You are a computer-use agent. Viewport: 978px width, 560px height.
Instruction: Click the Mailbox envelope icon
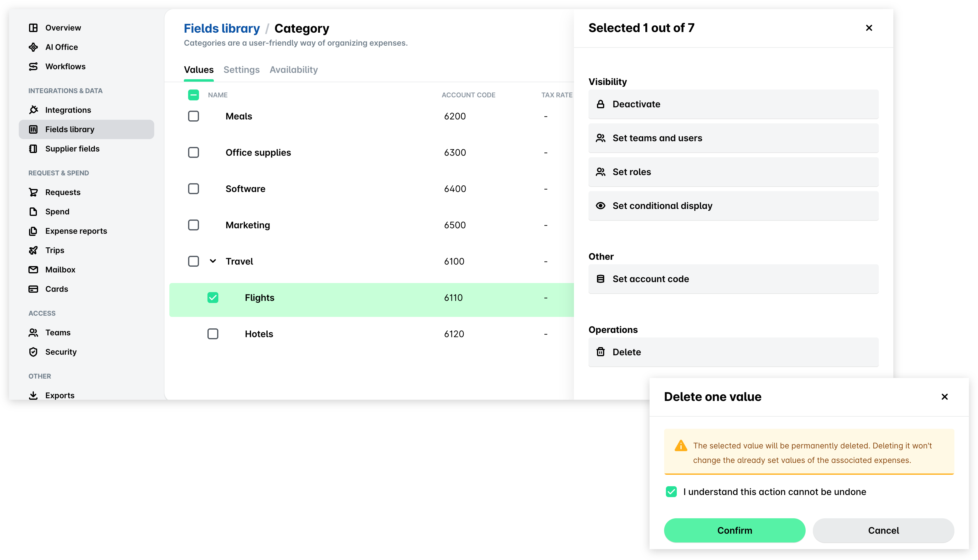[x=34, y=270]
